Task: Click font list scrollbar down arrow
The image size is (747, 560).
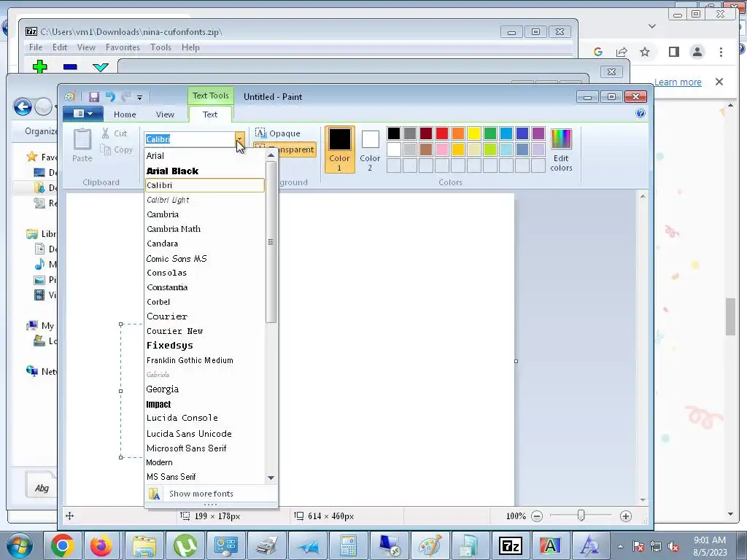Action: point(271,478)
